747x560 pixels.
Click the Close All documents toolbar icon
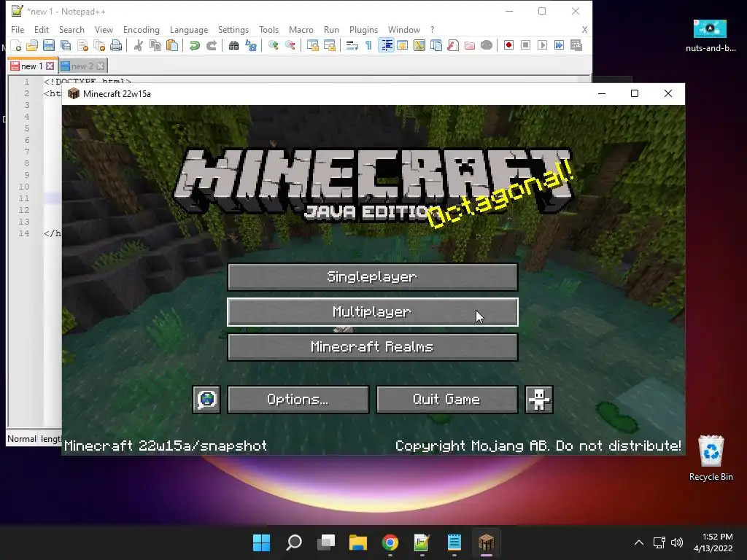pyautogui.click(x=99, y=45)
